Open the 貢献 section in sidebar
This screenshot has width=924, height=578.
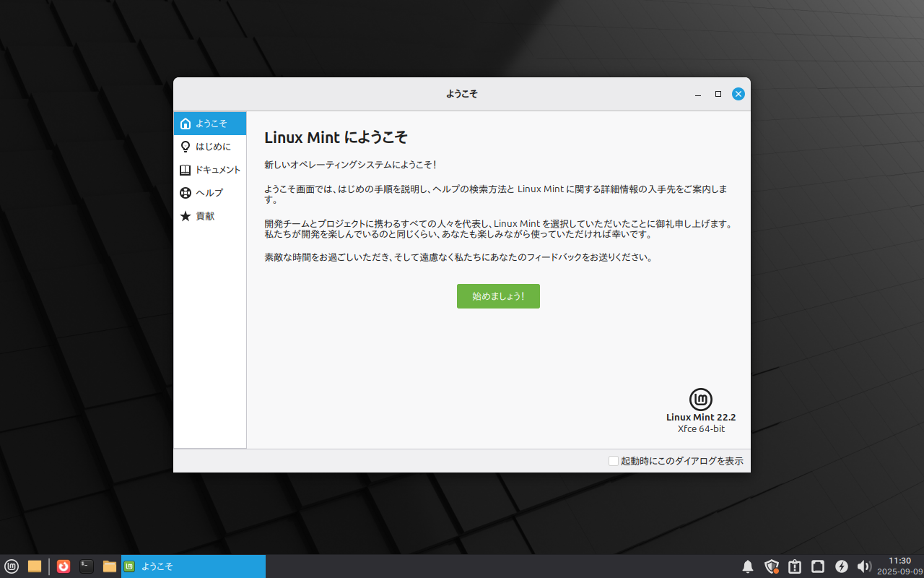click(x=210, y=216)
